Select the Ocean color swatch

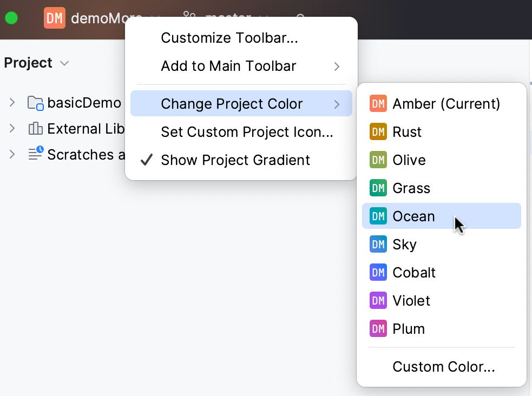[x=413, y=216]
